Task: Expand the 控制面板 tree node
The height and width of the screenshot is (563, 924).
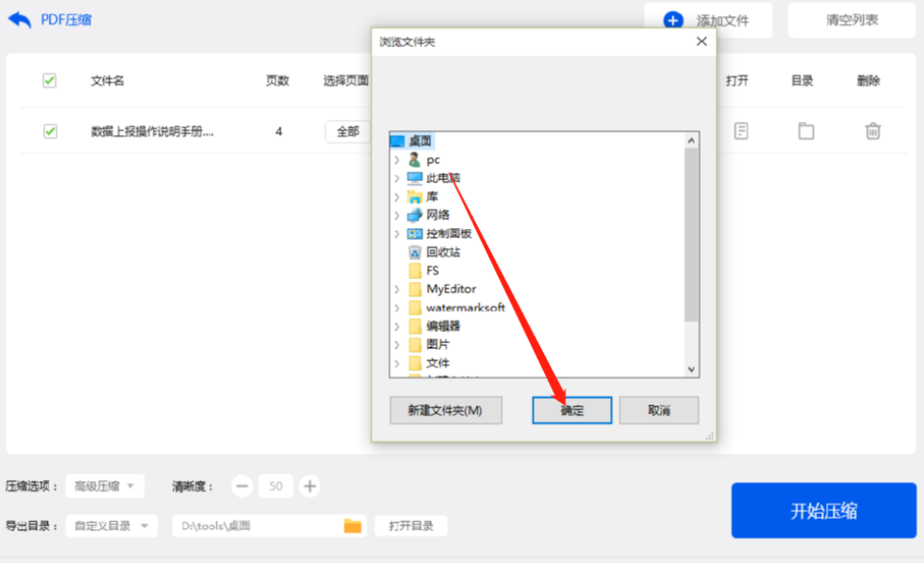Action: 397,234
